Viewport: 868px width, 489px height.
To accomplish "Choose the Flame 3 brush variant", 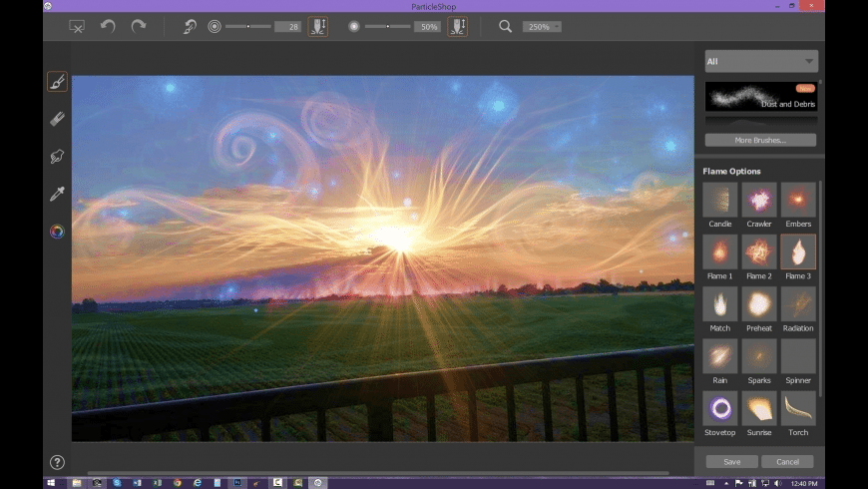I will (x=798, y=251).
